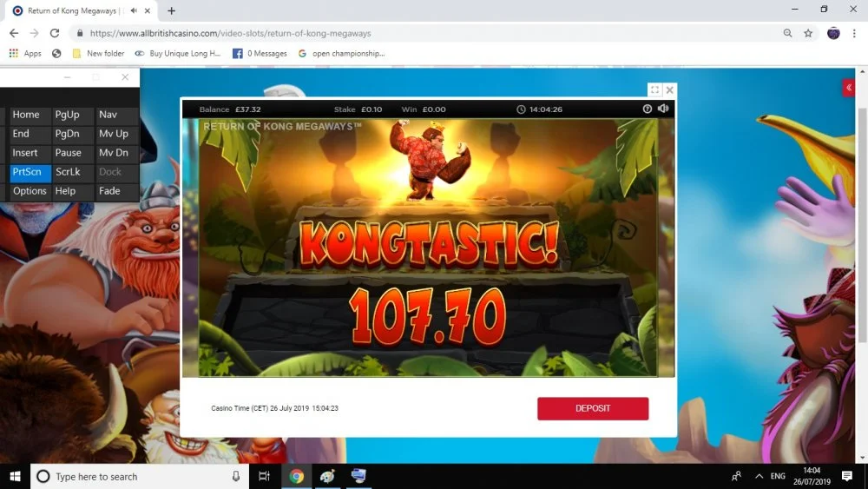Image resolution: width=868 pixels, height=489 pixels.
Task: Toggle game fullscreen icon
Action: click(654, 89)
